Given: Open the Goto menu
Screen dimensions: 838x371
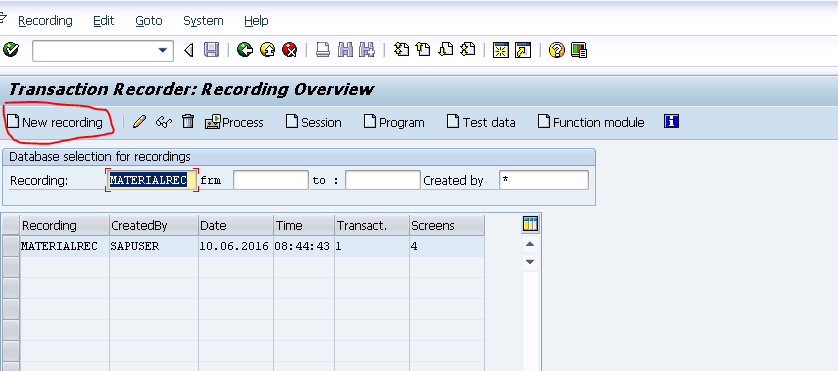Looking at the screenshot, I should point(149,21).
